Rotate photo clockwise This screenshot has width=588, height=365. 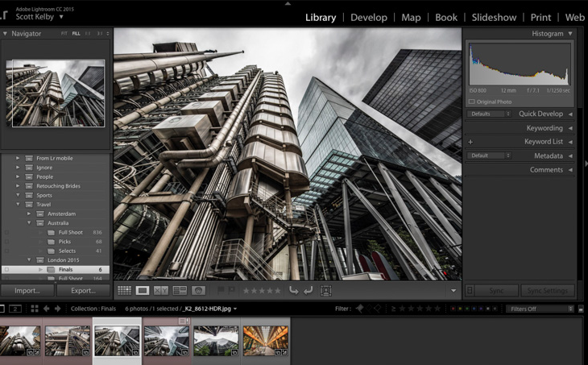(x=308, y=290)
